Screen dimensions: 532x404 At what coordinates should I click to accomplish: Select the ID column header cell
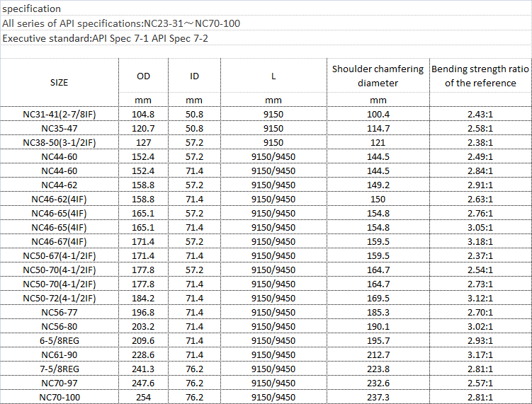click(194, 76)
